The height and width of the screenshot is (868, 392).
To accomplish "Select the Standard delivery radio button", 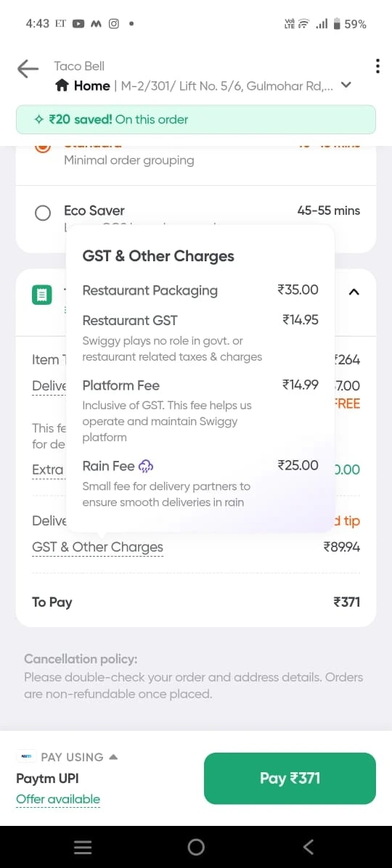I will [43, 148].
